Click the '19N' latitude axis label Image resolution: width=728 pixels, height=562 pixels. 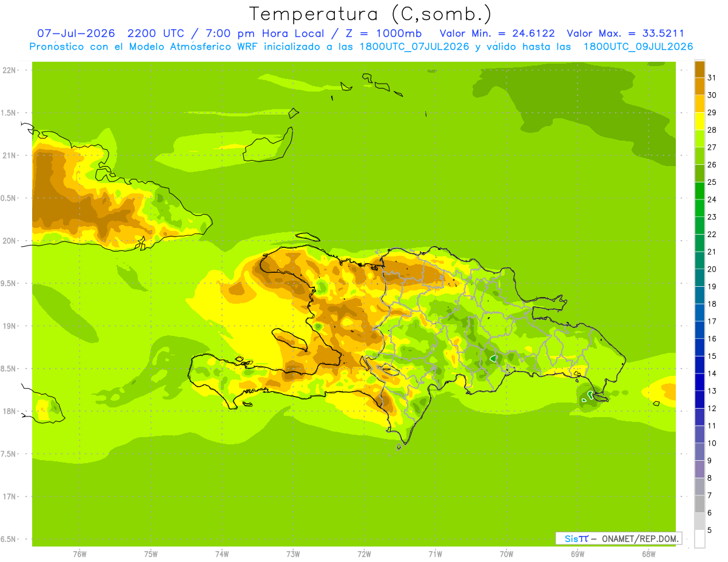(9, 326)
